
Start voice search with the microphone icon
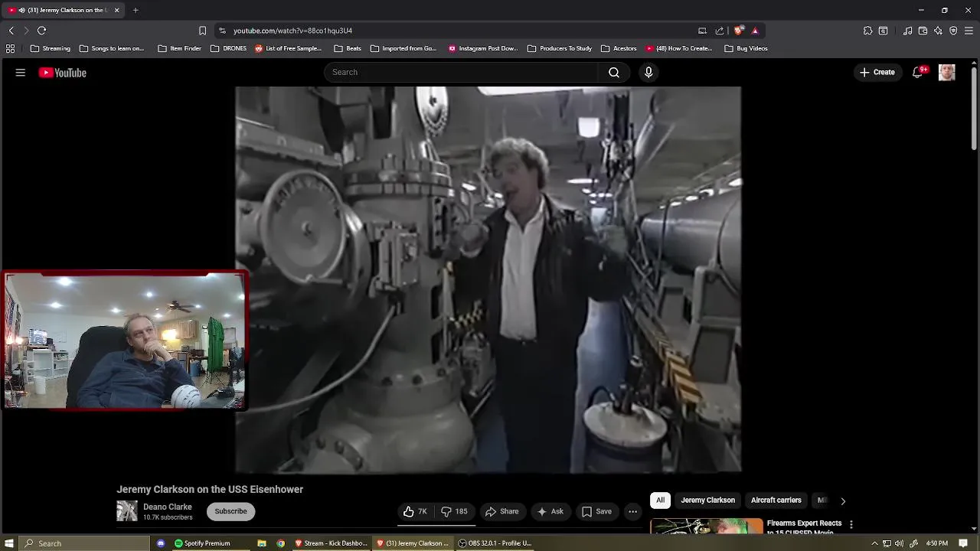click(648, 72)
